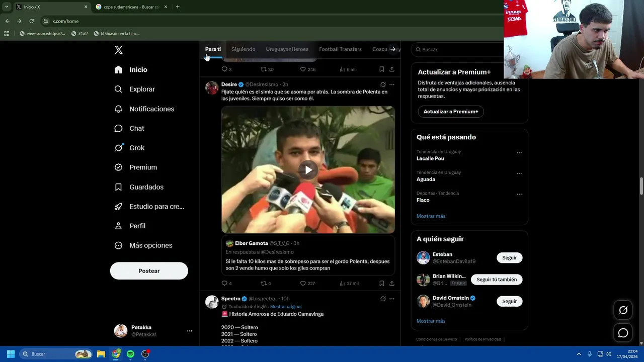Repost the top post with 30 reposts
Screen dimensions: 644x362
click(267, 69)
